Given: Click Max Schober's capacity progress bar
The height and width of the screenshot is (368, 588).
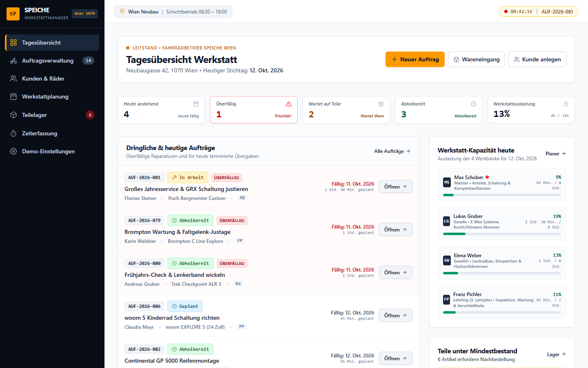Looking at the screenshot, I should [x=502, y=195].
